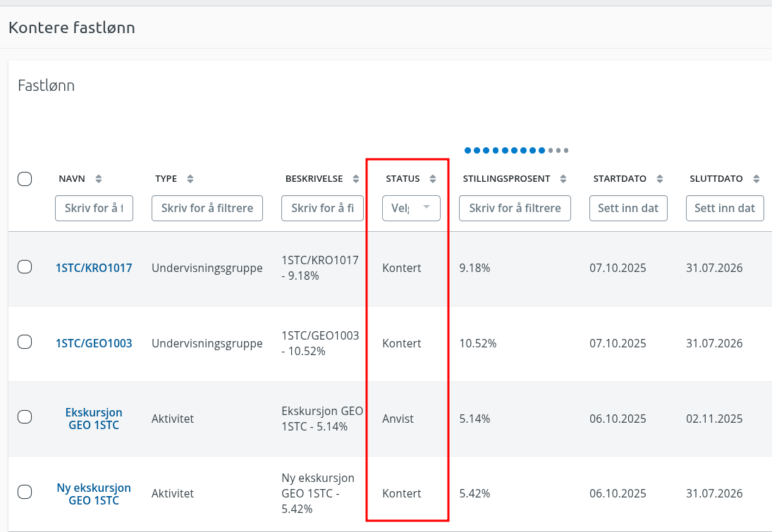
Task: Select the 1STC/KRO1017 row checkbox
Action: [25, 267]
